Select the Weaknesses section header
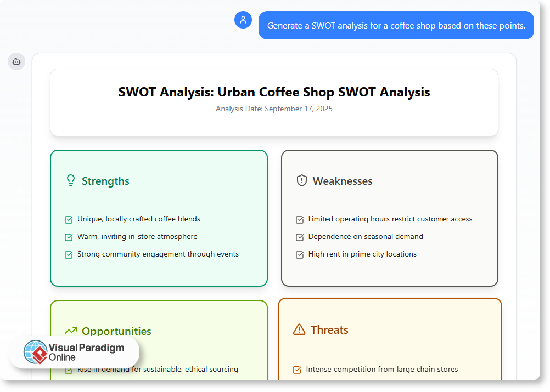The image size is (550, 392). 342,180
